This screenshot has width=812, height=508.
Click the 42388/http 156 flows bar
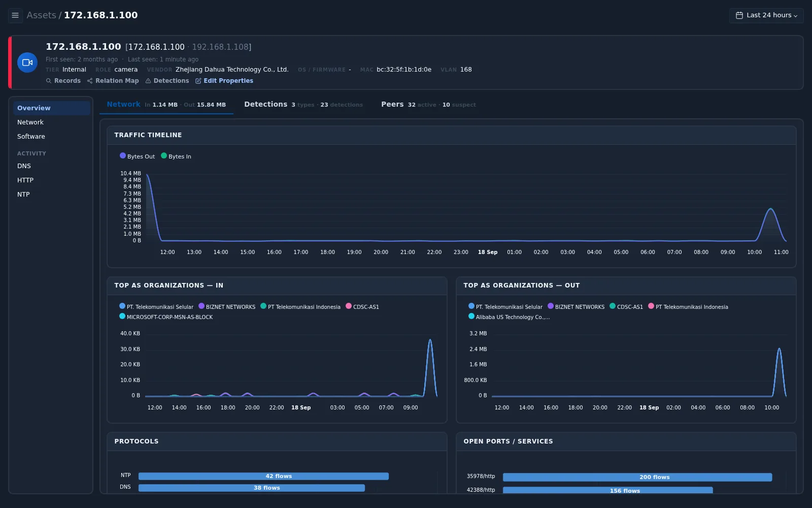tap(608, 490)
